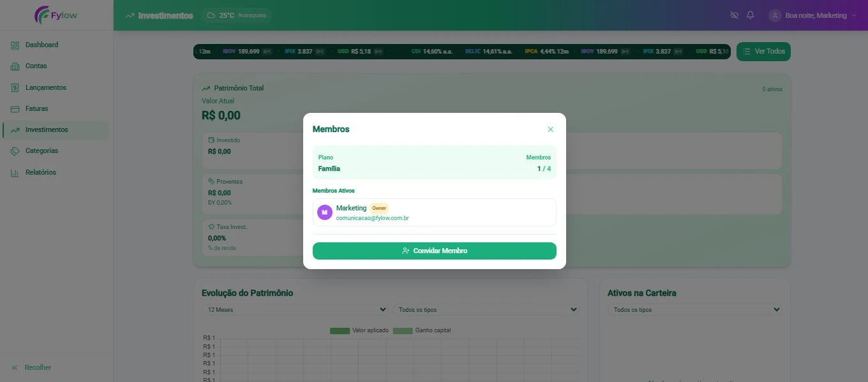Toggle Valor aplicado legend swatch
The height and width of the screenshot is (382, 868).
(x=340, y=331)
